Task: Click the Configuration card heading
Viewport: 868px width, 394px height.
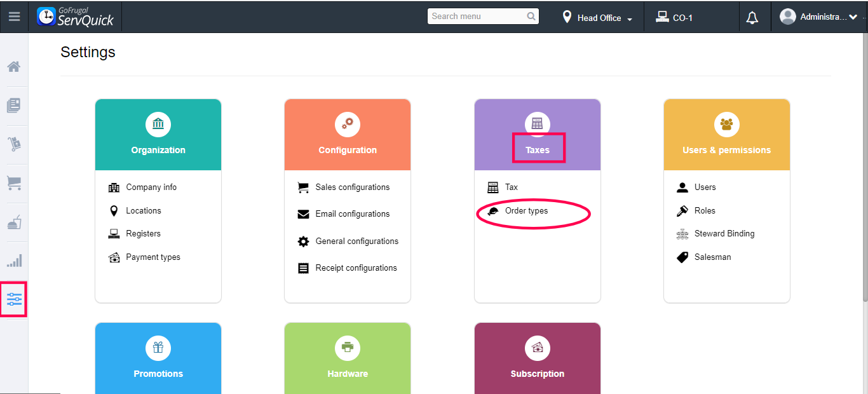Action: (x=348, y=151)
